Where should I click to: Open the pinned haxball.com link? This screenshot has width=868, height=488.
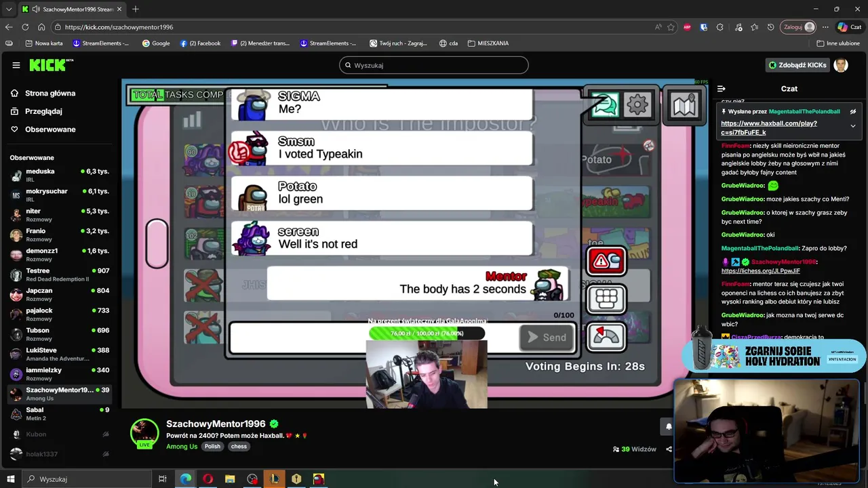coord(769,128)
